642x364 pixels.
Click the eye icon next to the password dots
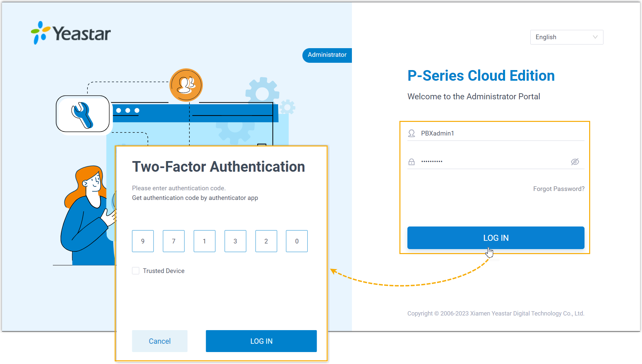pos(575,162)
